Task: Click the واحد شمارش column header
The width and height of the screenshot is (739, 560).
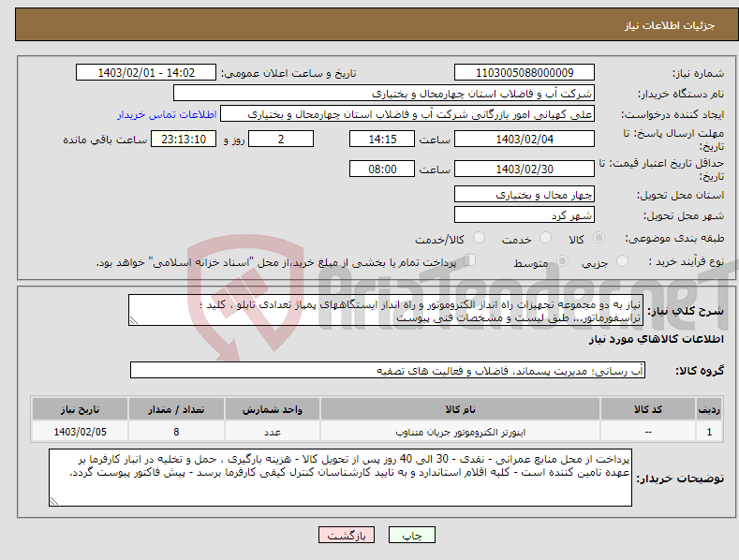Action: point(273,409)
